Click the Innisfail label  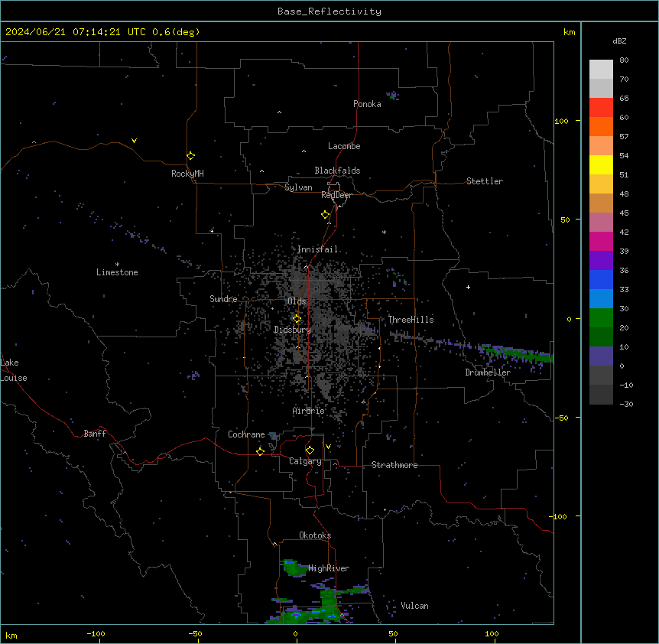pyautogui.click(x=317, y=249)
